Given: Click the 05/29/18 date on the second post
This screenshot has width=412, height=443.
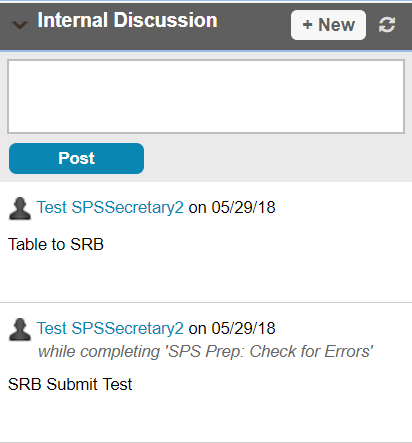Looking at the screenshot, I should [x=243, y=328].
